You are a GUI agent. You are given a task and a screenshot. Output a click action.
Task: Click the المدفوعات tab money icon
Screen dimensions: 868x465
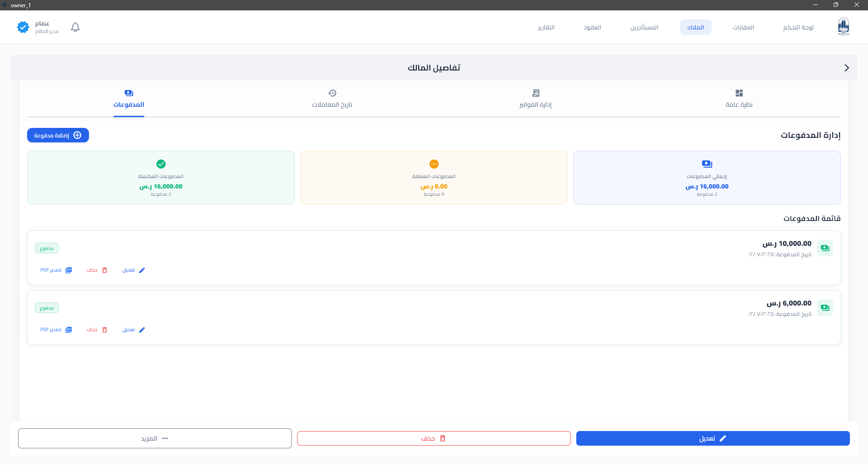point(129,93)
